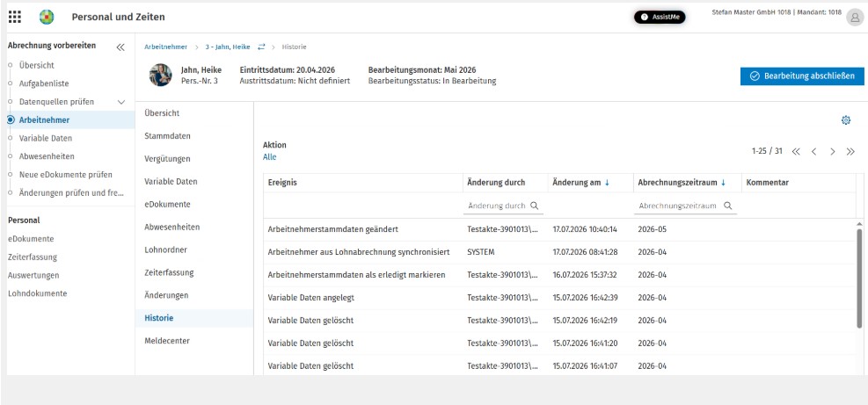The width and height of the screenshot is (868, 405).
Task: Open the app launcher grid icon
Action: pos(15,18)
